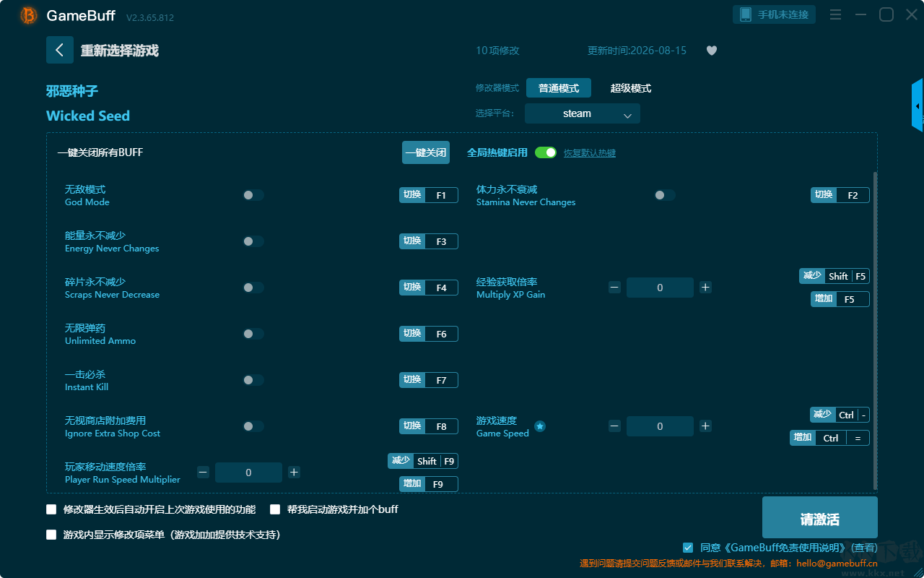The image size is (924, 578).
Task: Click the star badge beside Game Speed
Action: click(540, 426)
